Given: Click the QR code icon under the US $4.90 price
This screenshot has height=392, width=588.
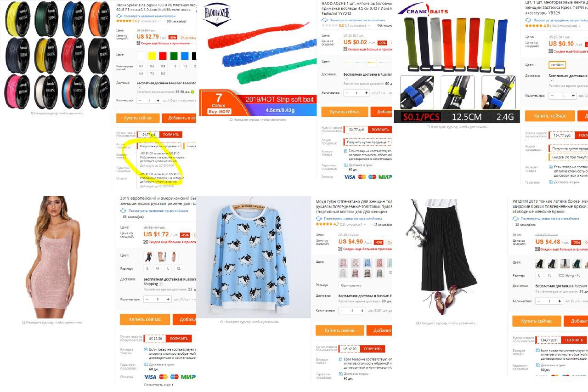Looking at the screenshot, I should (x=340, y=249).
